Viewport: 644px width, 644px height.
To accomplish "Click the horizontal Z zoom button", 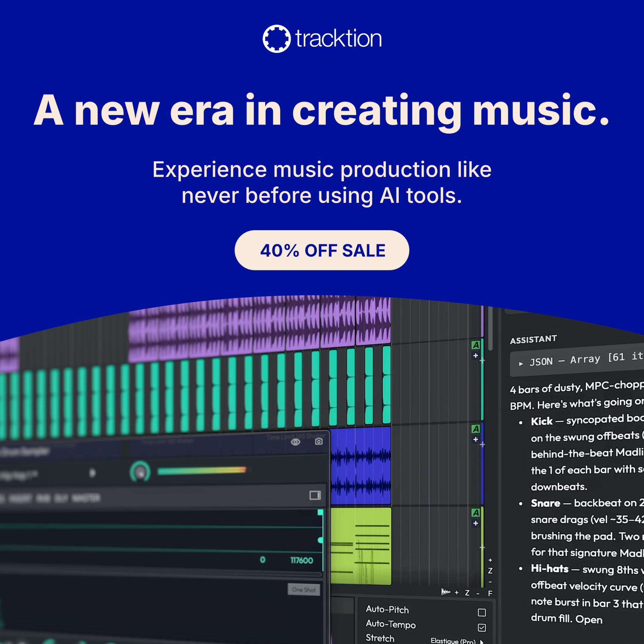I will click(467, 593).
